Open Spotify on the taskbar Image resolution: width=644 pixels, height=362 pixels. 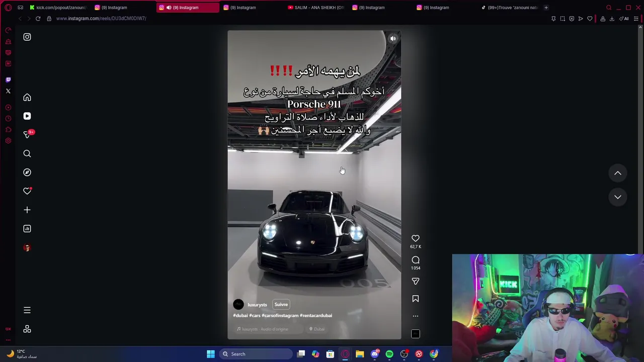pyautogui.click(x=389, y=354)
